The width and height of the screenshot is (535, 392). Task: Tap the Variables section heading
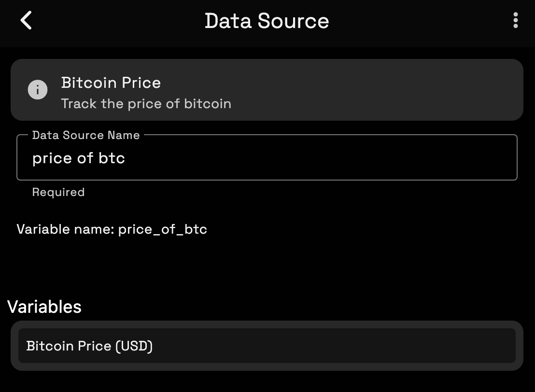coord(44,307)
